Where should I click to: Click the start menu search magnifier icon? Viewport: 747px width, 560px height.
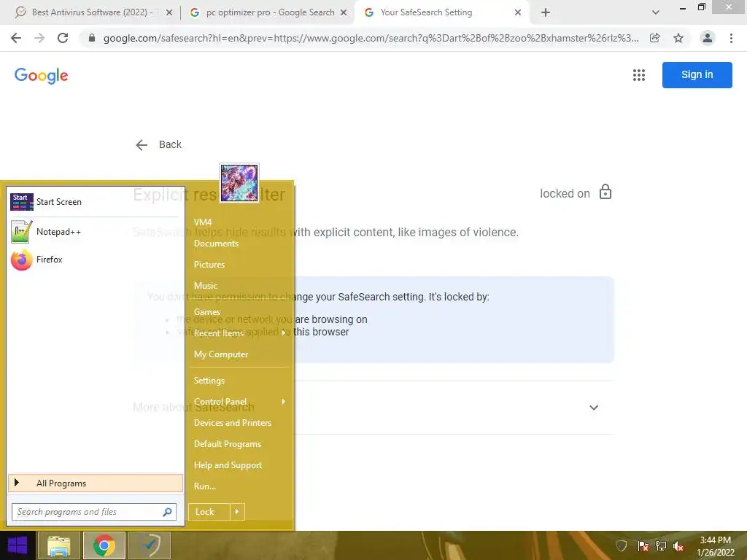[x=167, y=512]
